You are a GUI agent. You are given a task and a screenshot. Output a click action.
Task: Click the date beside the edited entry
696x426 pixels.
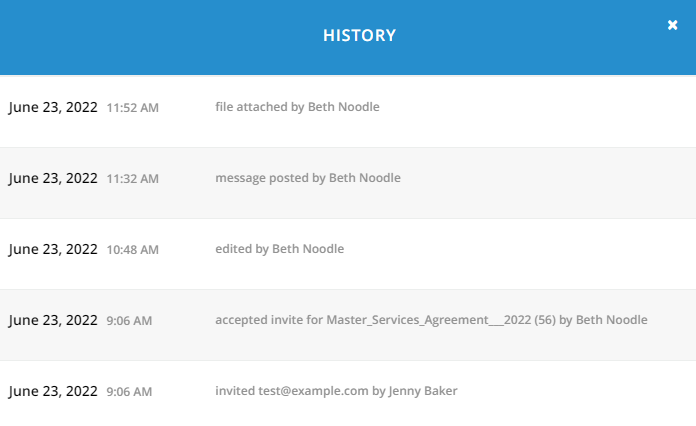tap(53, 249)
